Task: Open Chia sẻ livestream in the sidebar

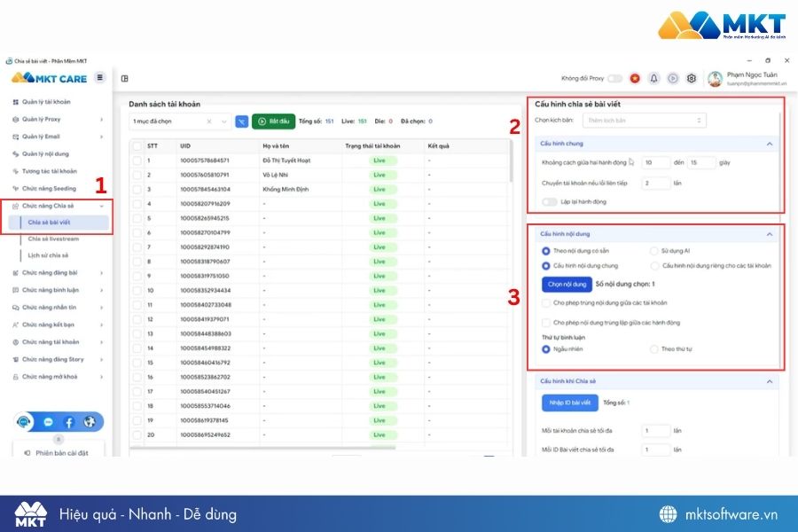Action: [53, 239]
